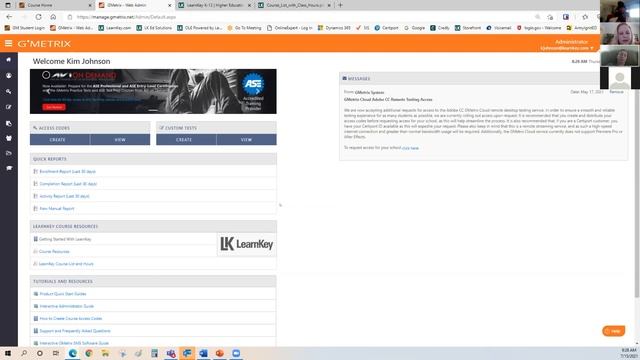The height and width of the screenshot is (360, 640).
Task: Open Microsoft Teams from taskbar
Action: click(x=171, y=353)
